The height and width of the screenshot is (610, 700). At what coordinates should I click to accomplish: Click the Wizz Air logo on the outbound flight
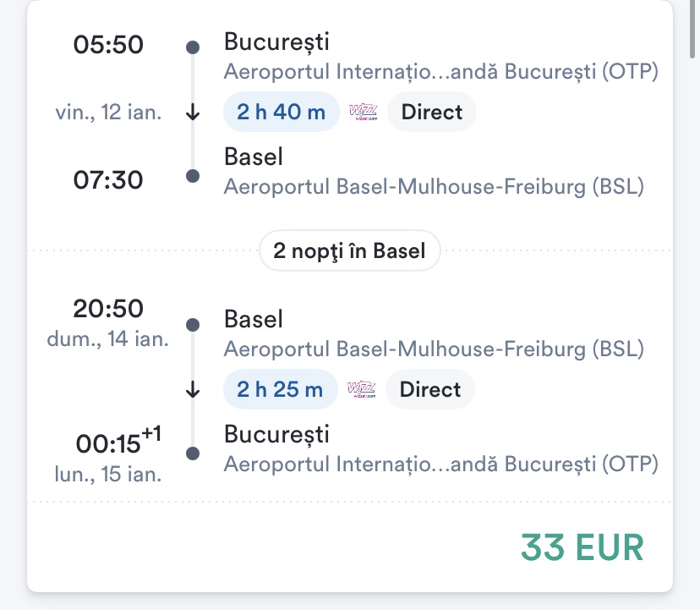pyautogui.click(x=363, y=112)
